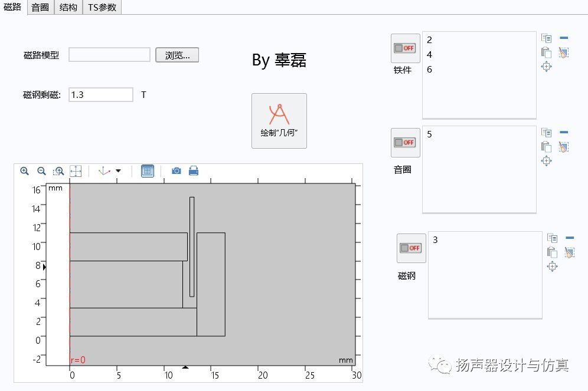Viewport: 588px width, 391px height.
Task: Switch to the 音圈 tab
Action: tap(40, 7)
